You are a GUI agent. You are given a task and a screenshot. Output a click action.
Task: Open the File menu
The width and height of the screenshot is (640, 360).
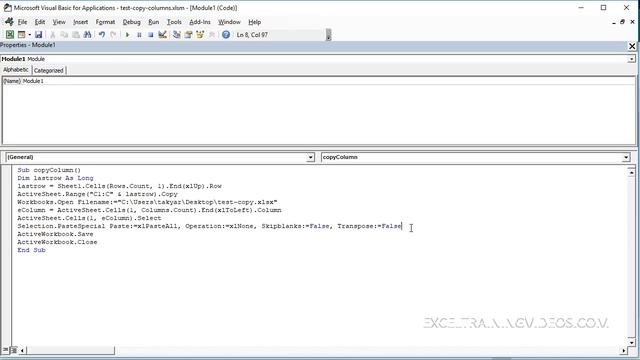tap(22, 22)
